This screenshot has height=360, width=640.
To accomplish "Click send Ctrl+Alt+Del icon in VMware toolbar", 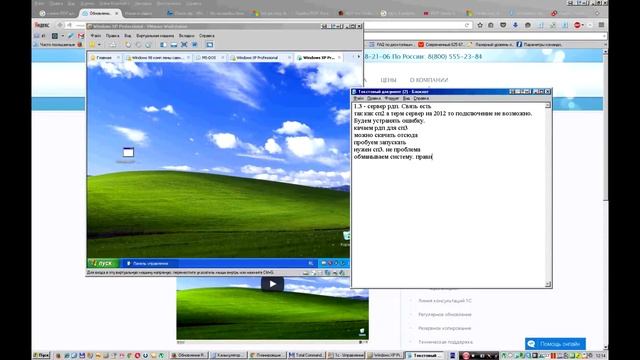I will click(113, 44).
